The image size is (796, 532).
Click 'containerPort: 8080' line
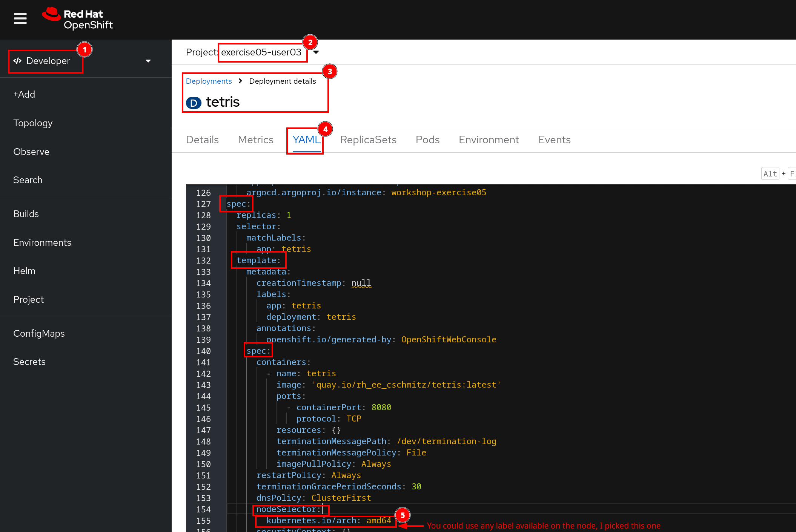[x=344, y=407]
